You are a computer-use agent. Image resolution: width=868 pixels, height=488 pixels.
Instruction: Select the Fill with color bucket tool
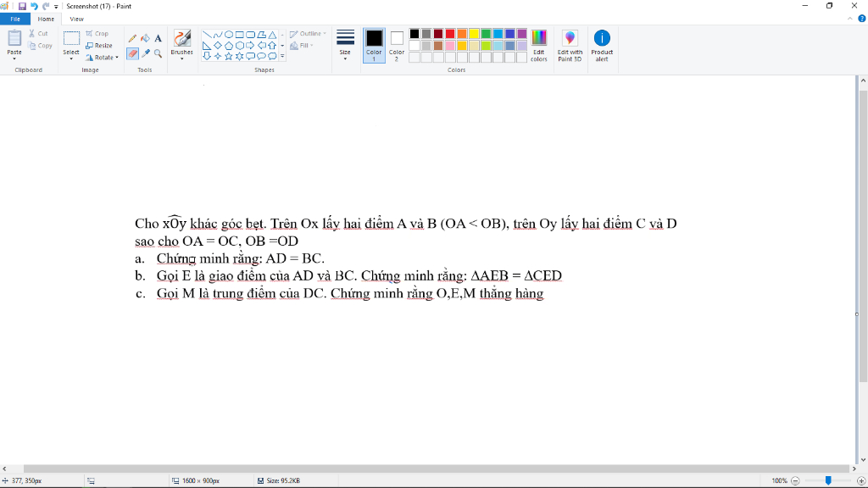click(x=145, y=38)
